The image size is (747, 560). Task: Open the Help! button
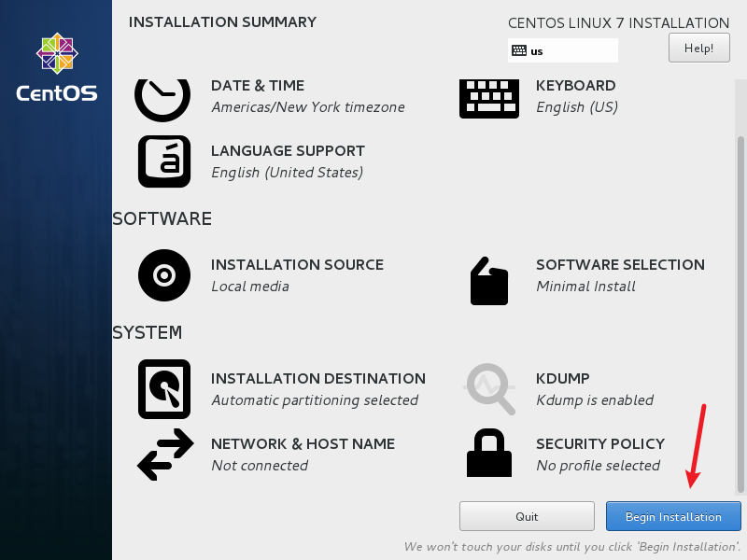point(698,48)
